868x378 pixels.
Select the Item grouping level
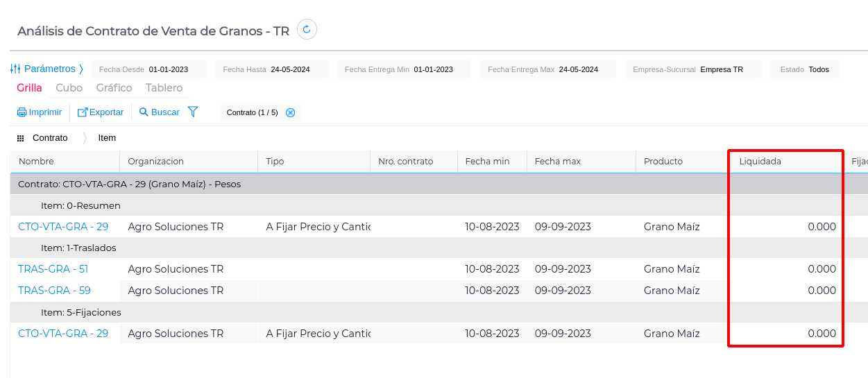pyautogui.click(x=107, y=138)
